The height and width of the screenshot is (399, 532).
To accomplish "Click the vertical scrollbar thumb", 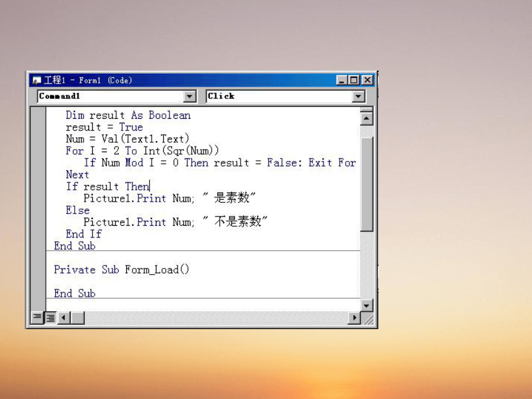I will pos(366,184).
